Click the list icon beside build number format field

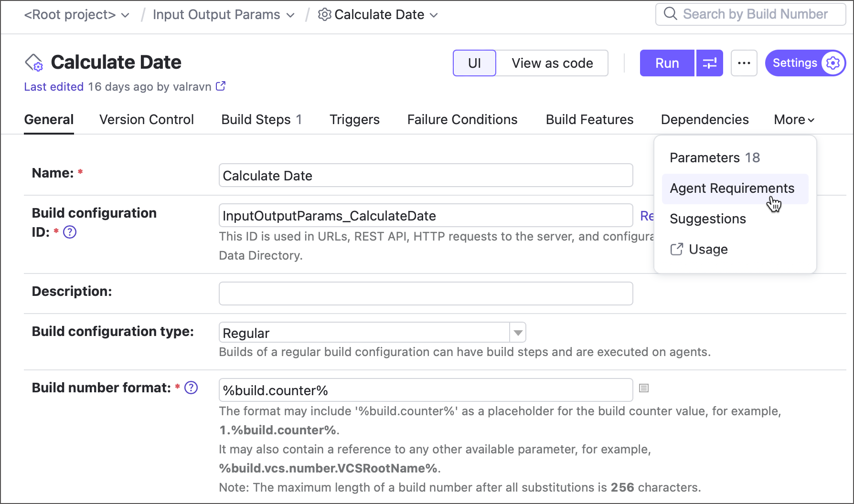[644, 388]
